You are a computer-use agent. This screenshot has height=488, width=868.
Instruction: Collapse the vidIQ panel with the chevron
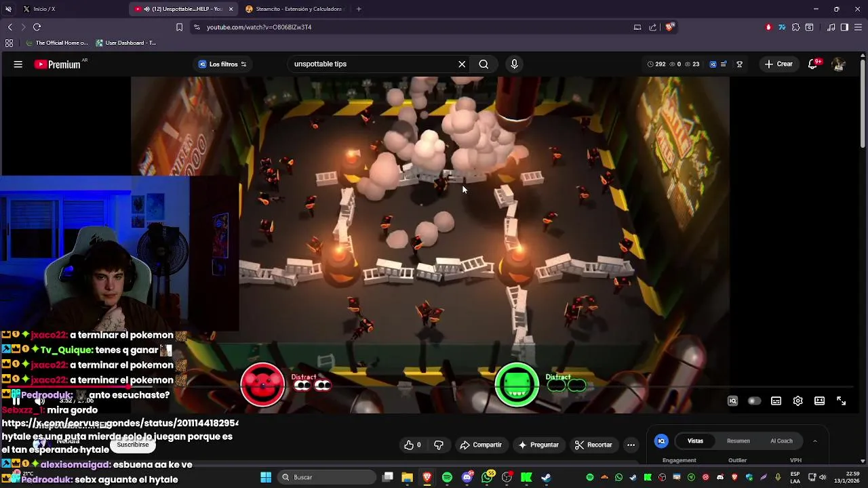(815, 441)
